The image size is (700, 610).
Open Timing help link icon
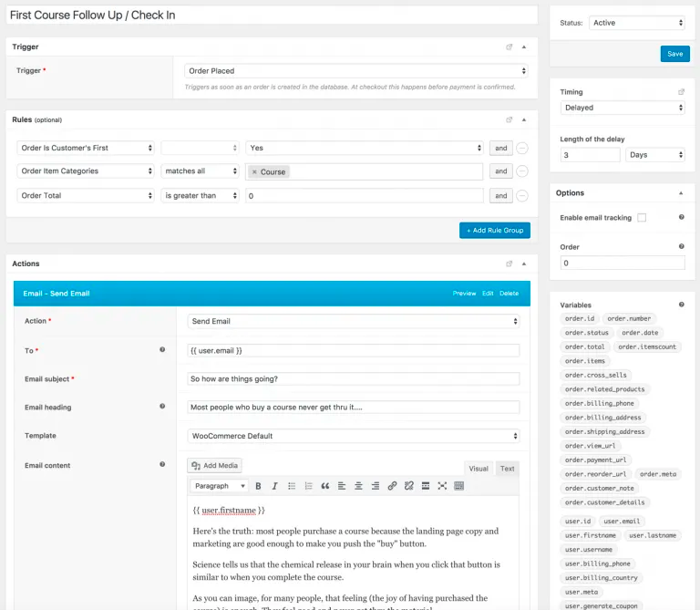coord(681,92)
